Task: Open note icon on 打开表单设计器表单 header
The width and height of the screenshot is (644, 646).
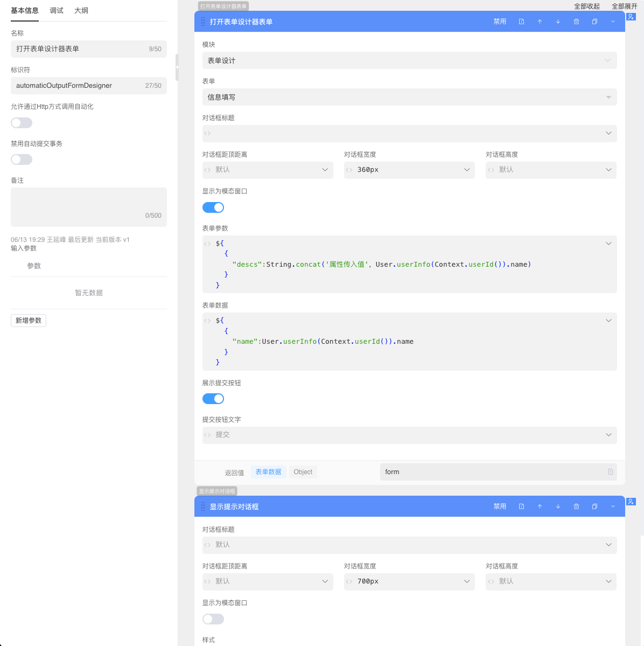Action: [x=521, y=22]
